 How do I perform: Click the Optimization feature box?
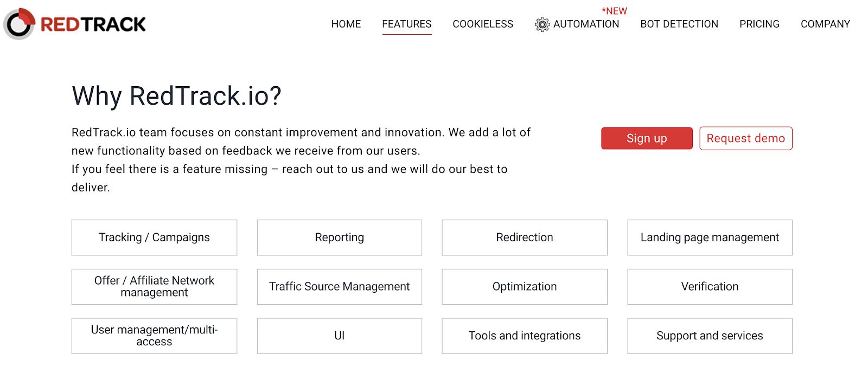tap(525, 287)
